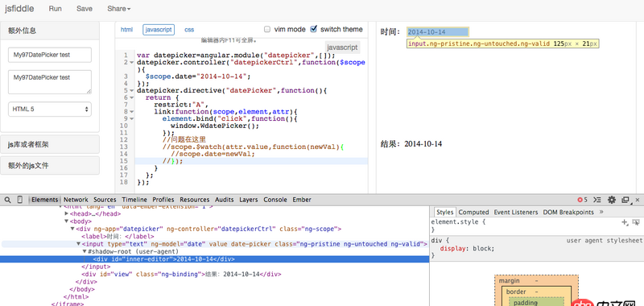Click result text 结果：2014-10-14
The width and height of the screenshot is (644, 306).
tap(411, 144)
